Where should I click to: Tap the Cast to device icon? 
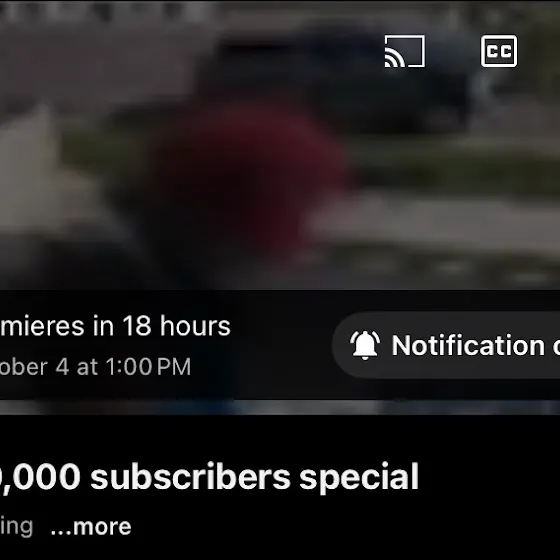[405, 51]
